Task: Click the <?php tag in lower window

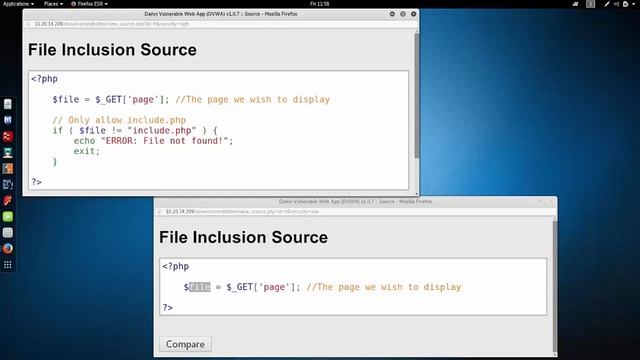Action: click(176, 266)
